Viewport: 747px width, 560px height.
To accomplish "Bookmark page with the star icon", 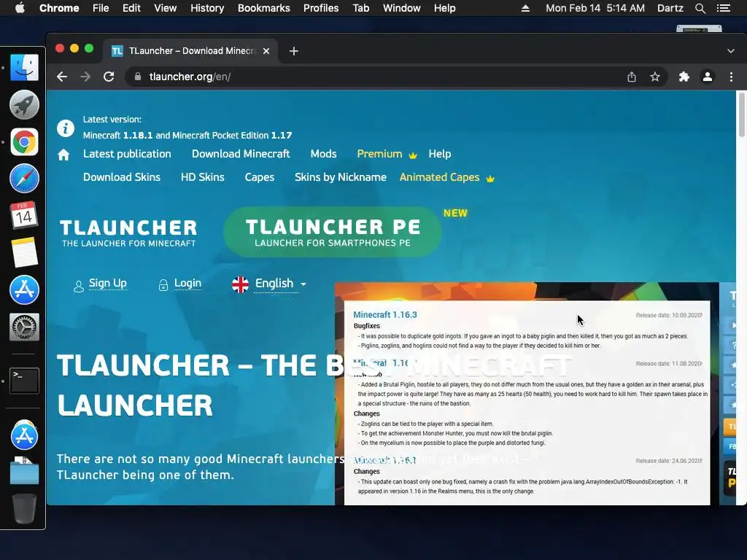I will tap(655, 77).
